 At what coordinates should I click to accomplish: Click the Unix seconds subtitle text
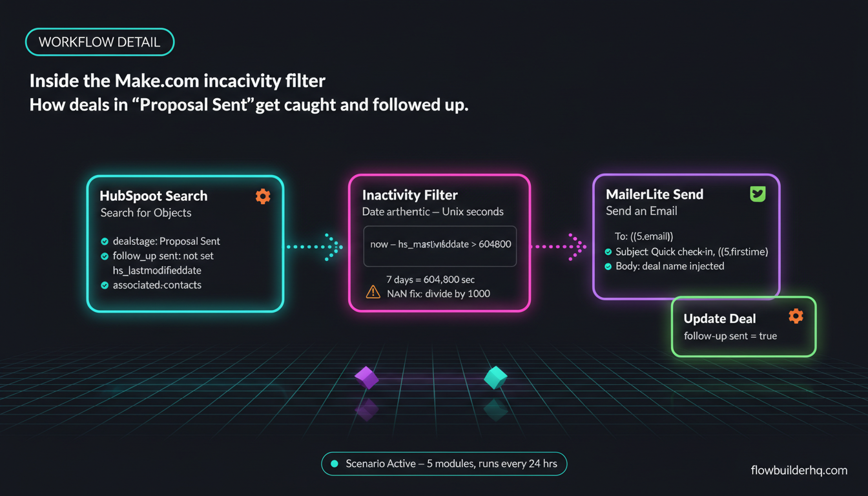click(x=473, y=212)
